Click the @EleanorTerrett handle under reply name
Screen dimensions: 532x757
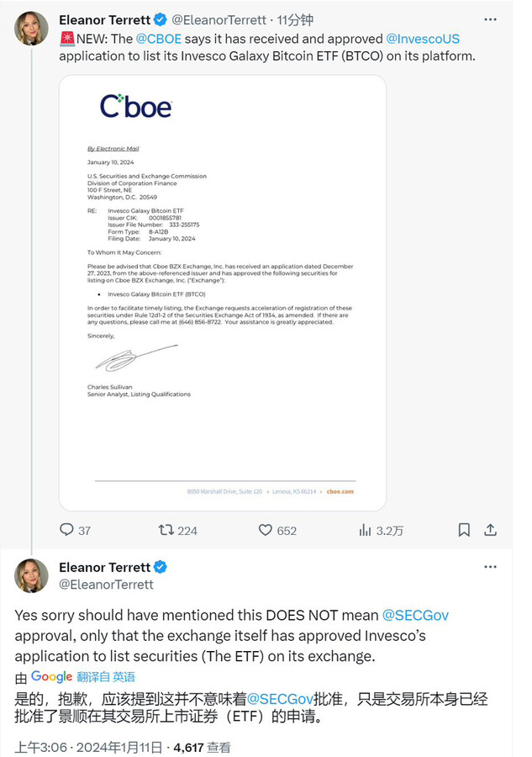(x=106, y=584)
